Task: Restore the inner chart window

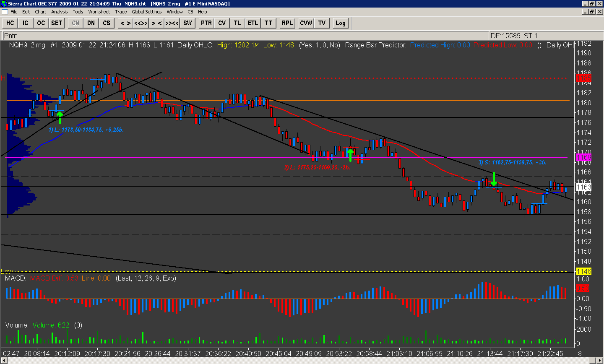Action: click(x=592, y=12)
